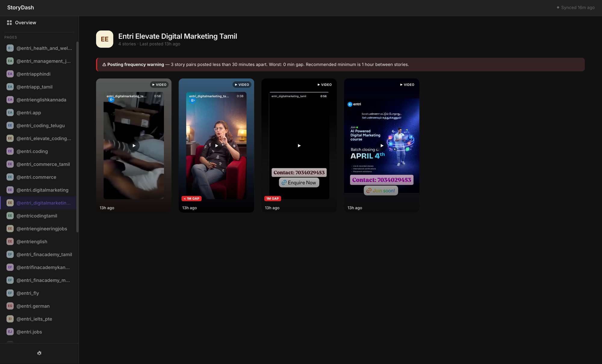Image resolution: width=602 pixels, height=364 pixels.
Task: Play the third black story video
Action: (x=299, y=146)
